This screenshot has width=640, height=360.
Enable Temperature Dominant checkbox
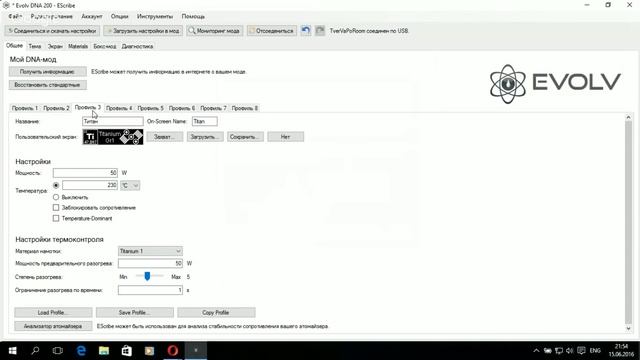(56, 218)
